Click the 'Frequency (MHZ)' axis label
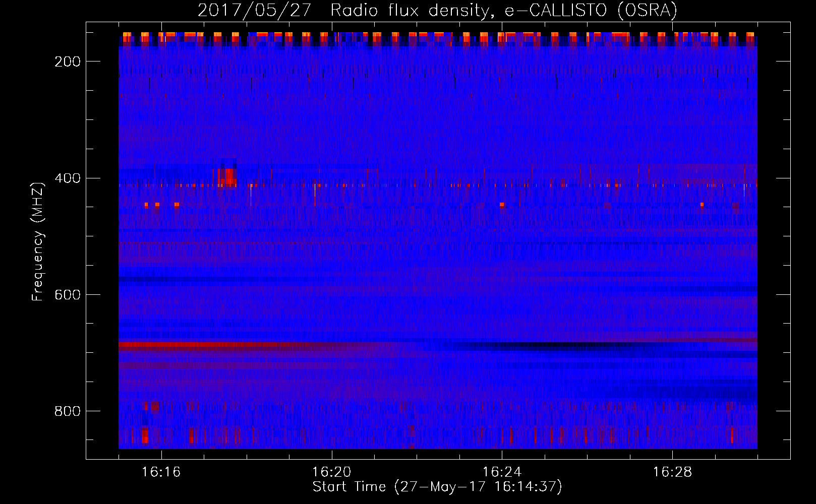This screenshot has width=816, height=504. click(x=38, y=241)
